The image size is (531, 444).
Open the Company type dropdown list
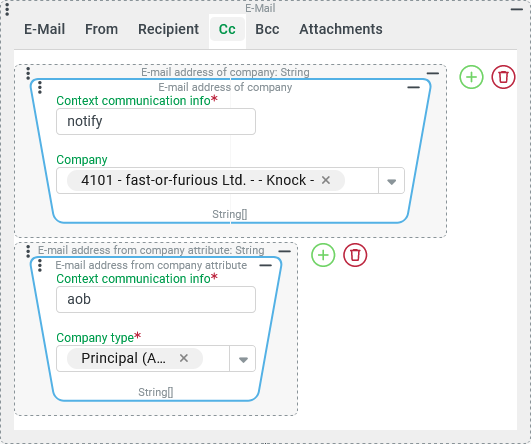coord(243,359)
